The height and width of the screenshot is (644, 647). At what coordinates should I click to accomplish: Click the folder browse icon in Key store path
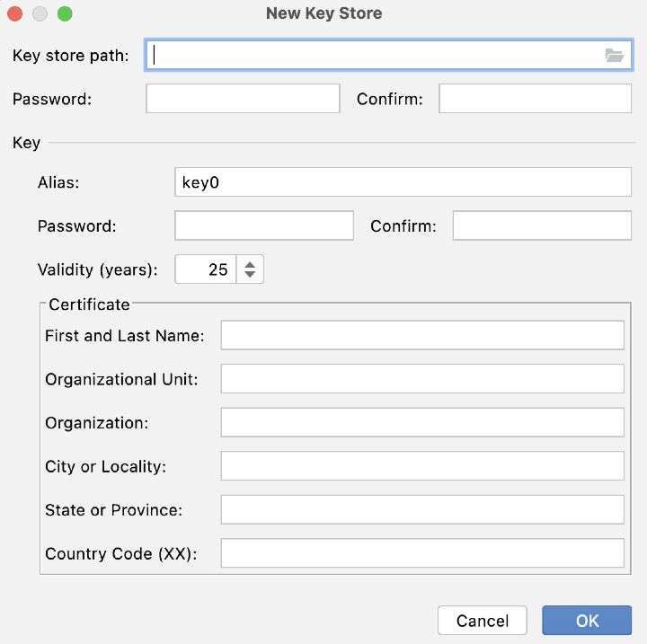(614, 56)
